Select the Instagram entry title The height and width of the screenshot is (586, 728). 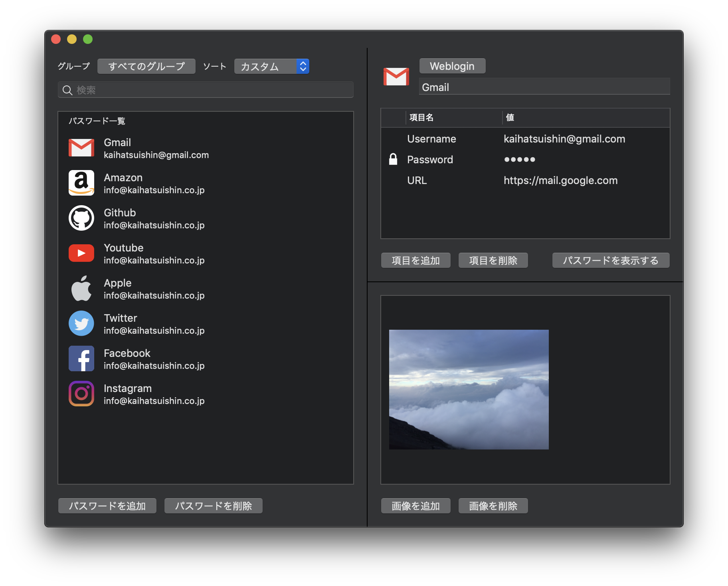(128, 388)
